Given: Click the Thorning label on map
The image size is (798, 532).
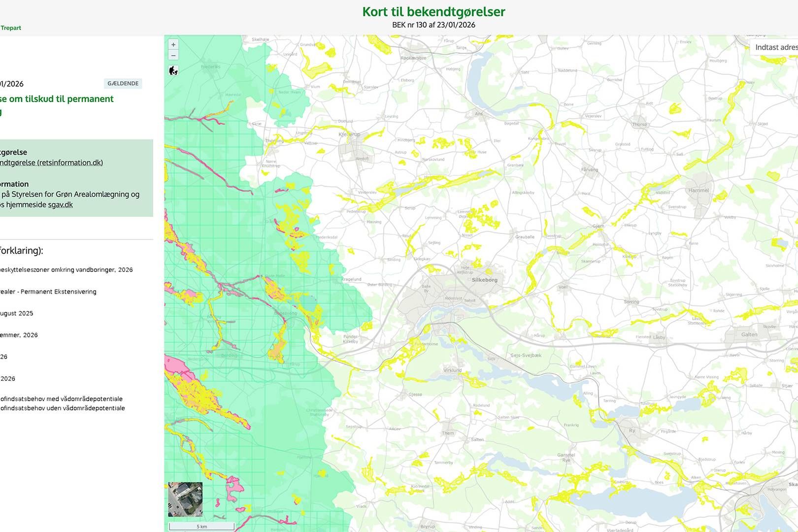Looking at the screenshot, I should tap(274, 140).
